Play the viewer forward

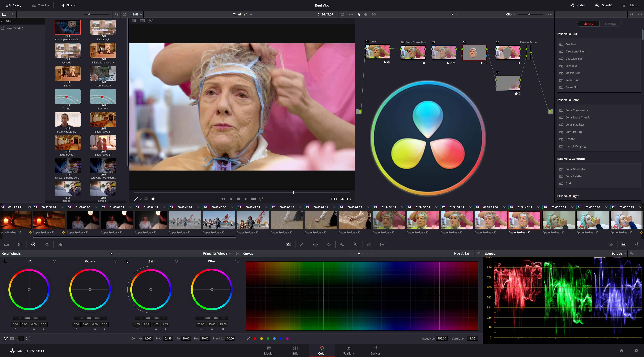click(x=246, y=199)
